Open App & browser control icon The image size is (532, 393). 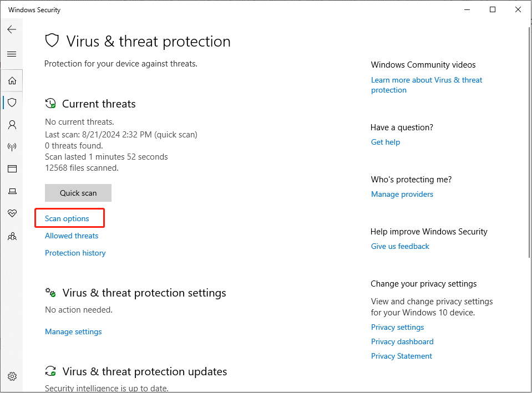tap(12, 169)
